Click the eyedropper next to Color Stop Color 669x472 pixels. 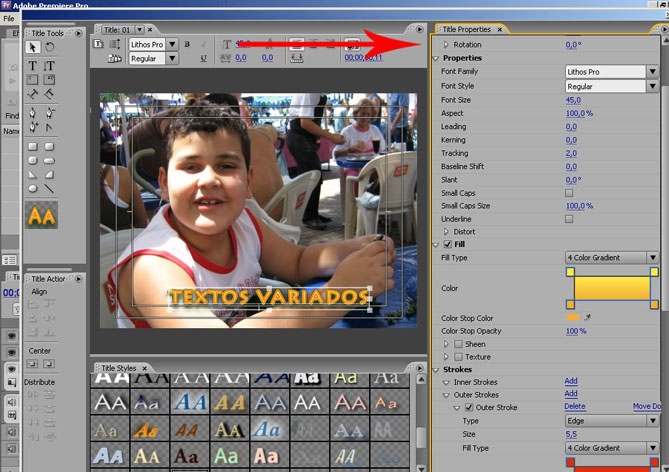[588, 318]
